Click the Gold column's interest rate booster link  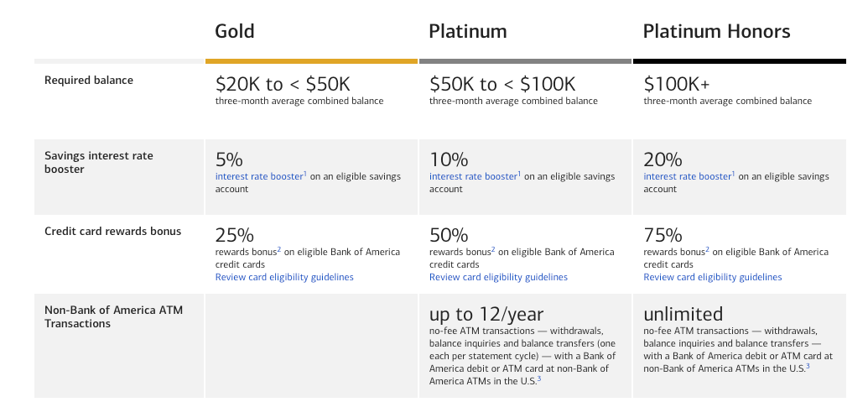tap(259, 177)
